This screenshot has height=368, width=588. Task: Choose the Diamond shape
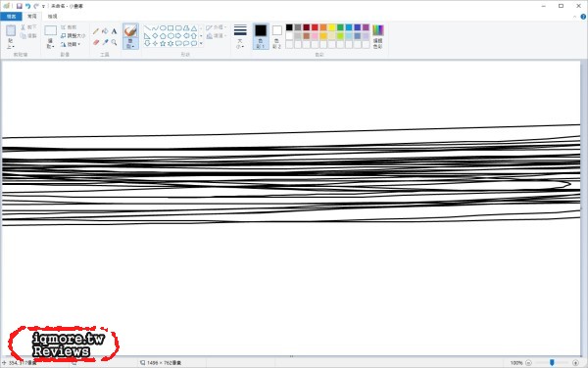tap(155, 36)
